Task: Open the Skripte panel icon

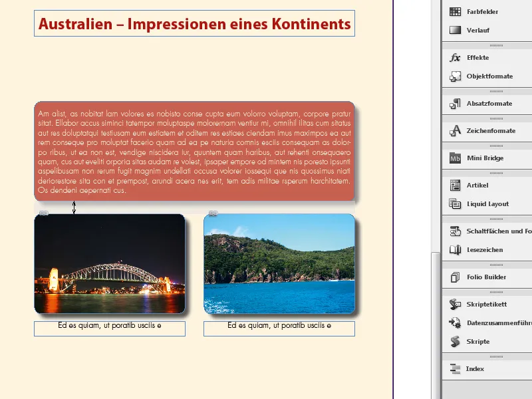Action: coord(455,341)
